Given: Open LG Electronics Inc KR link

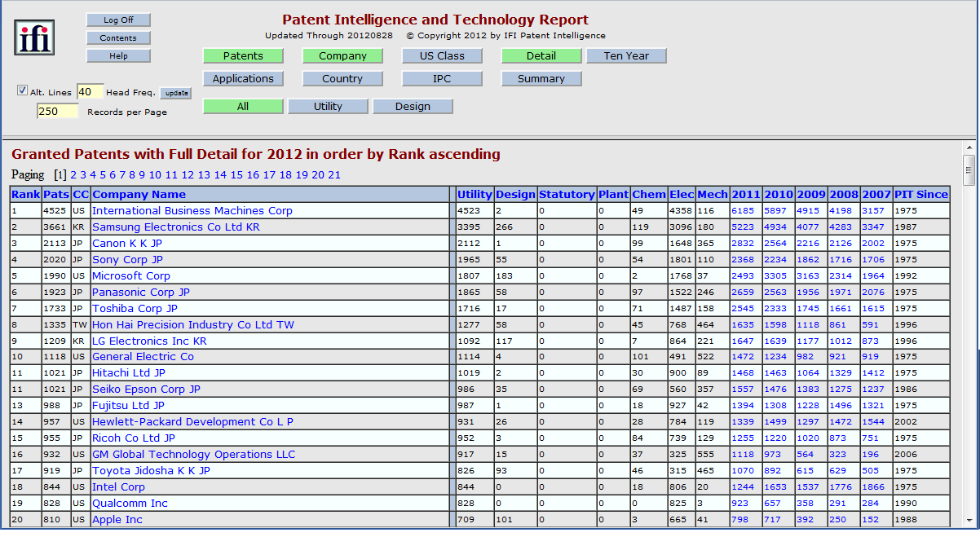Looking at the screenshot, I should (149, 341).
